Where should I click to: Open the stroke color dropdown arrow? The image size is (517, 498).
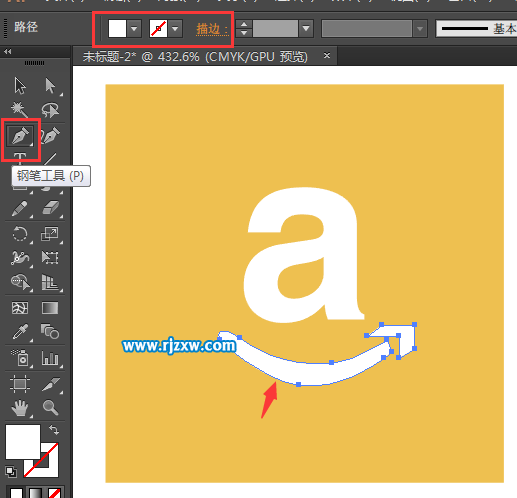(x=175, y=29)
